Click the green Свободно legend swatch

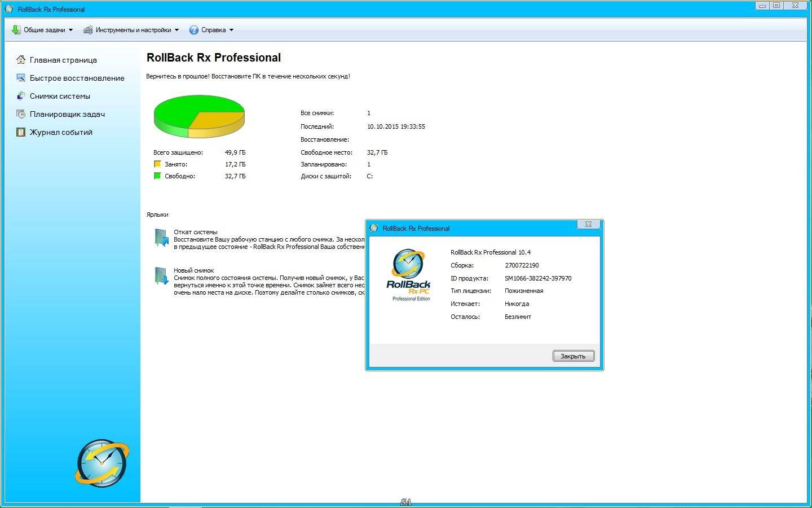point(157,176)
